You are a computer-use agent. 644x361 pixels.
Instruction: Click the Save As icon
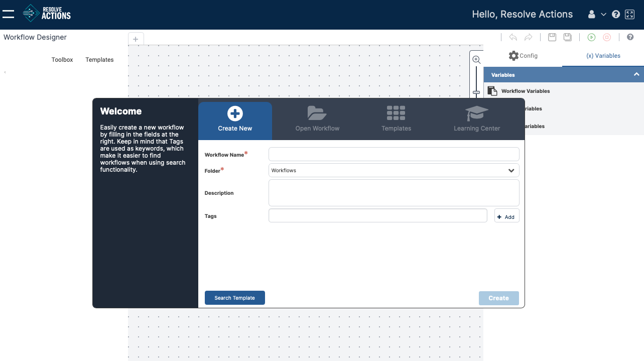coord(568,37)
